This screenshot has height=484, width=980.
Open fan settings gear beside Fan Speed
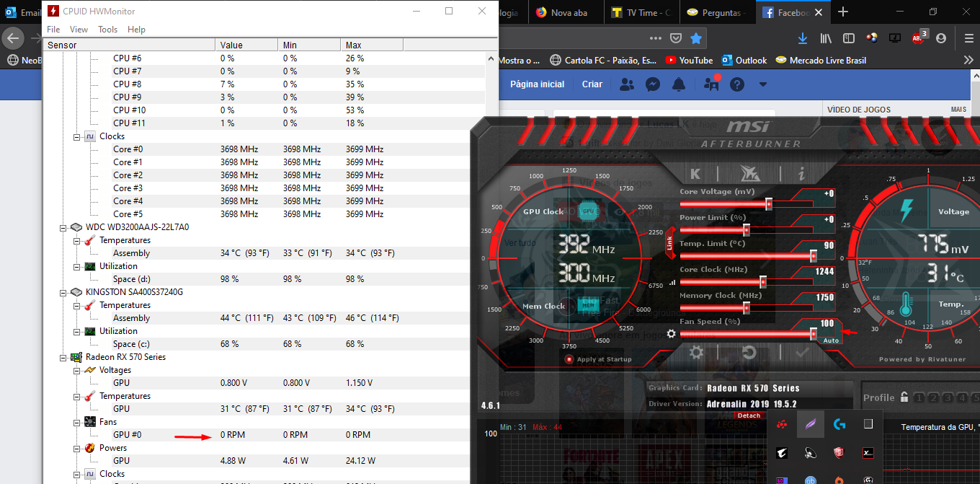(672, 333)
